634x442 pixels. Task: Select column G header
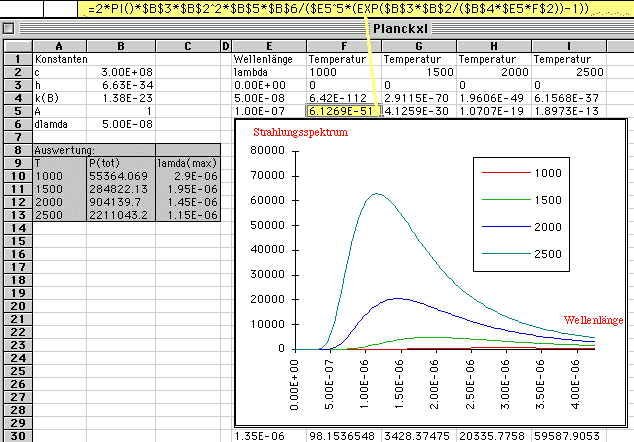[419, 46]
